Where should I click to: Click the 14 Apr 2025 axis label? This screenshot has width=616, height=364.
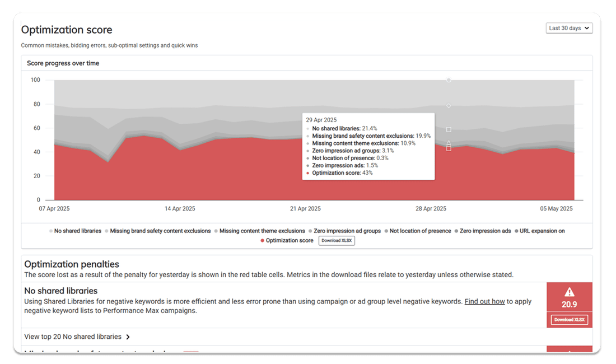tap(180, 208)
